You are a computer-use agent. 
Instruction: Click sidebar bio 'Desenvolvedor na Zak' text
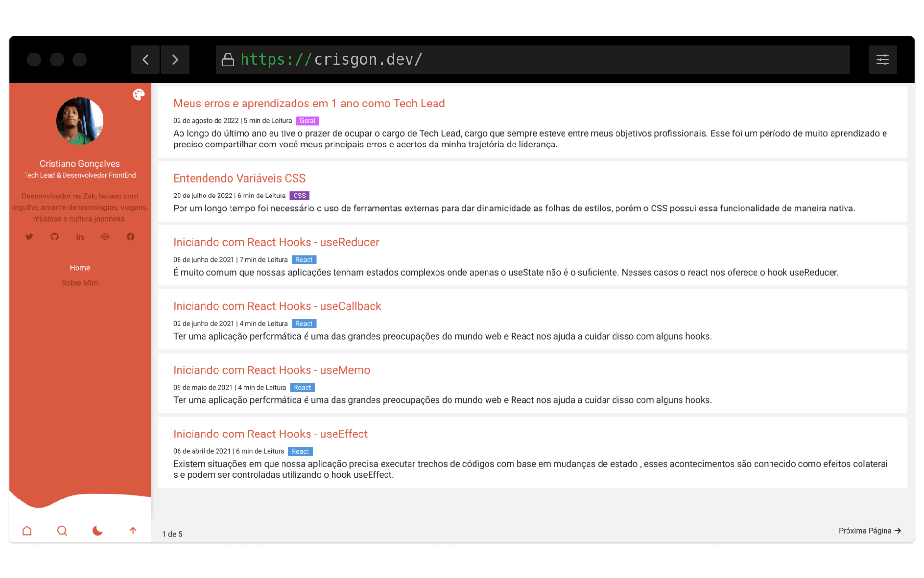[80, 207]
